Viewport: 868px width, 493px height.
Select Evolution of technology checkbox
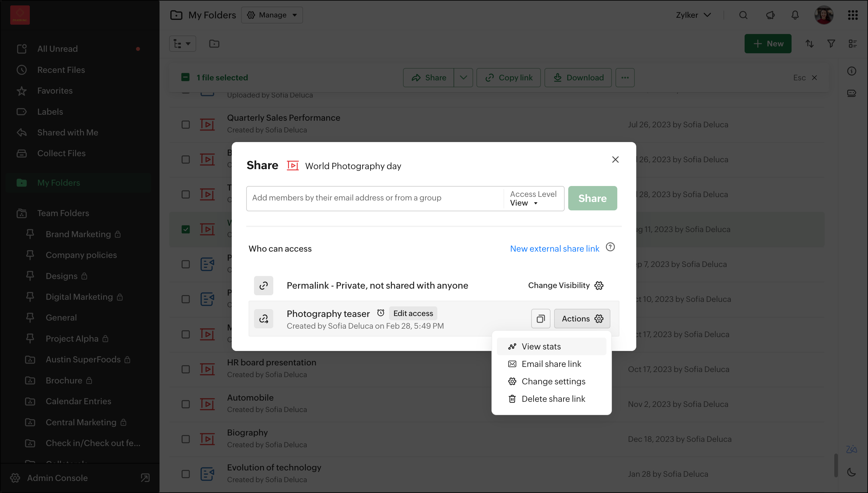point(185,474)
